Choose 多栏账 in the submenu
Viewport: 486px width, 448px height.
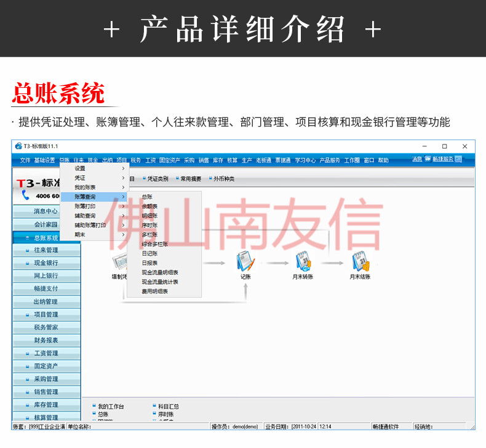(164, 235)
